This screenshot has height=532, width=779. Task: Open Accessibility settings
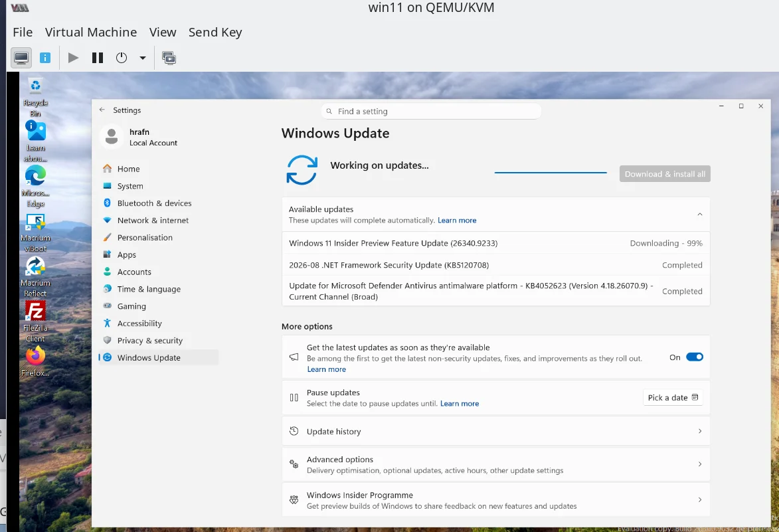click(x=159, y=323)
